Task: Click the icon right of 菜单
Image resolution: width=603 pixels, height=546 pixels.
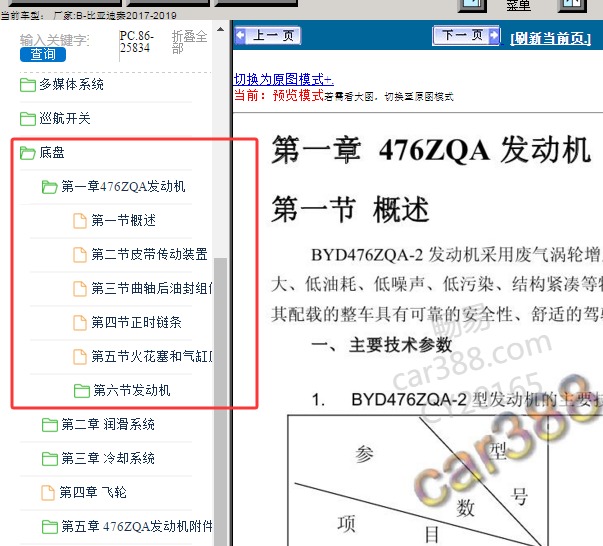Action: (572, 5)
